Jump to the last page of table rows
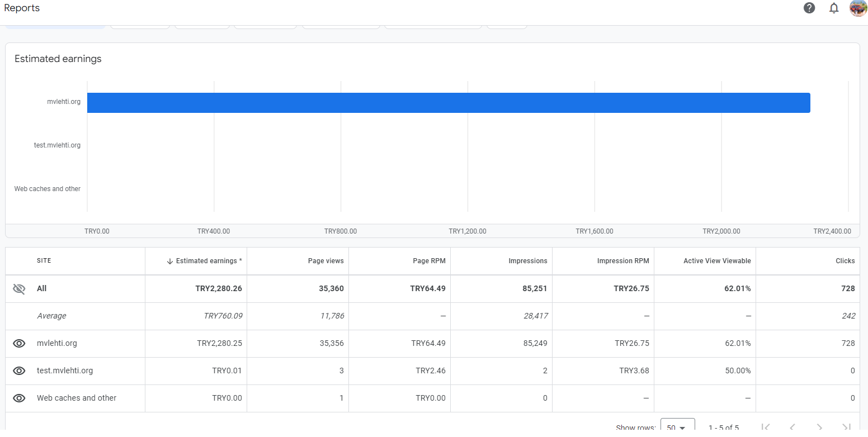The image size is (868, 437). tap(846, 427)
